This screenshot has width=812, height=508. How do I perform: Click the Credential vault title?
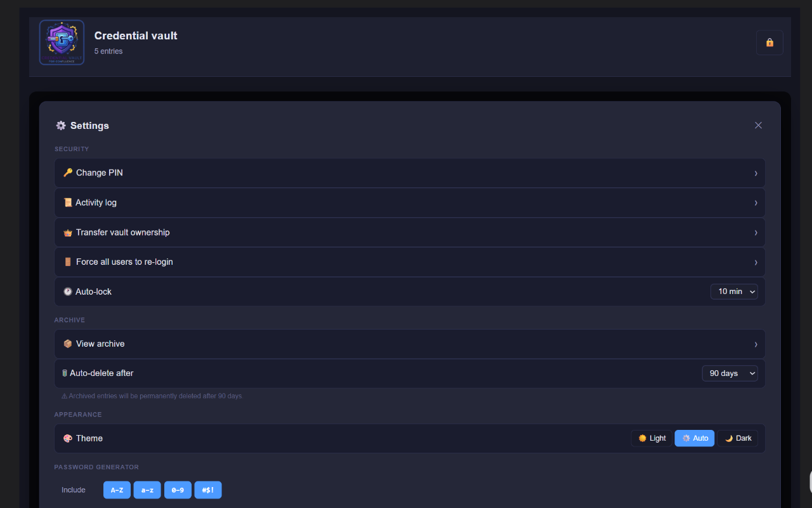[136, 36]
